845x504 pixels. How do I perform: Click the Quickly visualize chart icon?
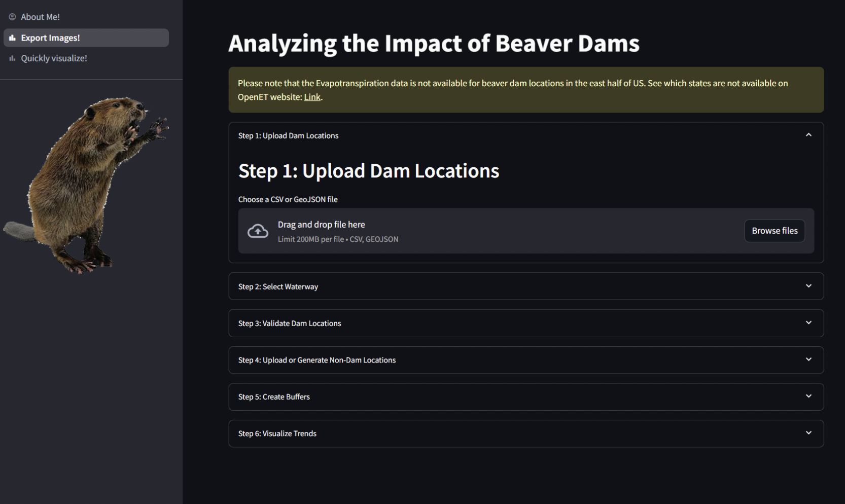pos(12,58)
